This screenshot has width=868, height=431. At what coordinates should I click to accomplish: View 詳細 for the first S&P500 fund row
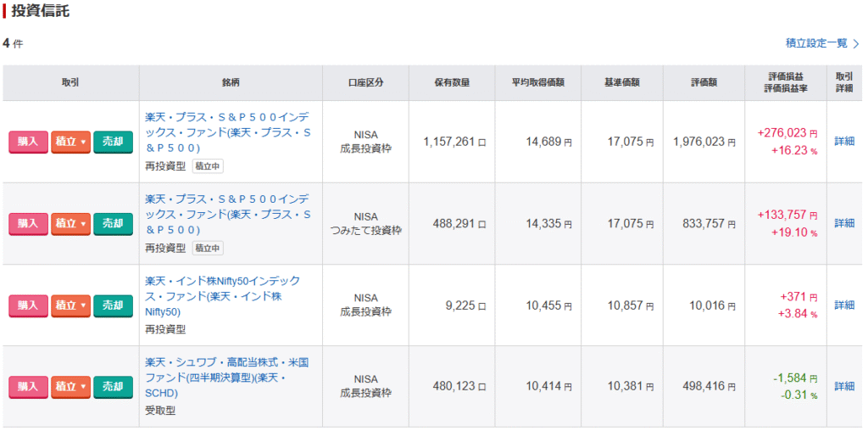(844, 142)
